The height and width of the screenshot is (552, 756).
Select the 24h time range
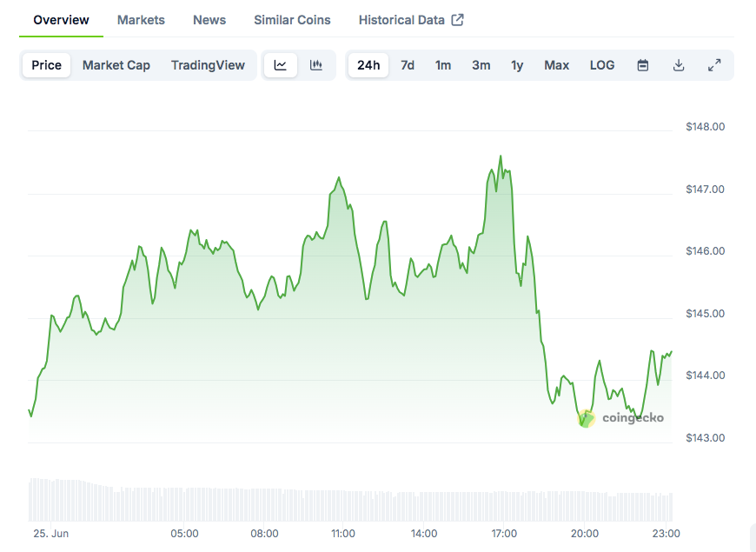click(x=368, y=65)
